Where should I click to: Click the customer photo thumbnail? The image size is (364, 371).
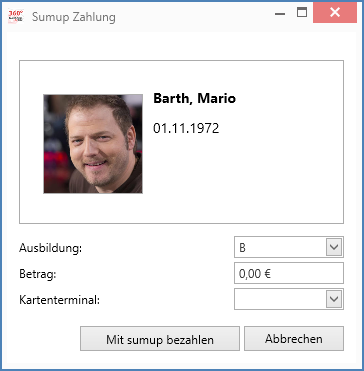pos(93,144)
